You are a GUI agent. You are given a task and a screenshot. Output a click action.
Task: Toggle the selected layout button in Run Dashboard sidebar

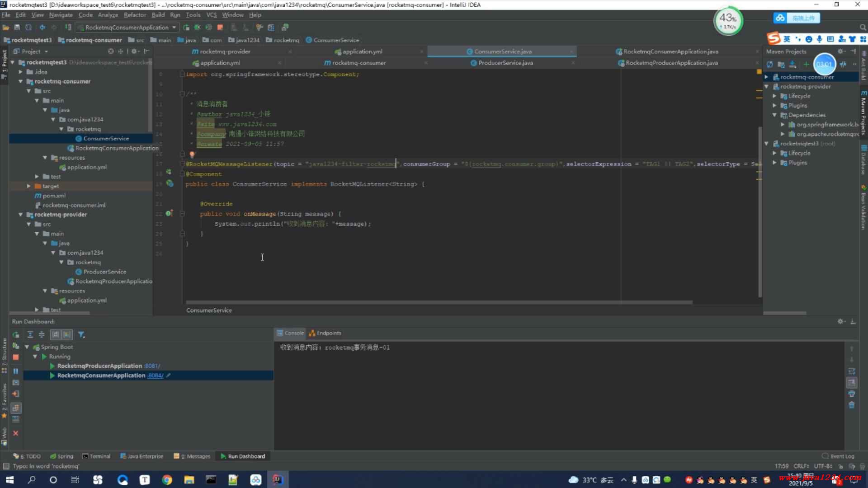pos(16,408)
